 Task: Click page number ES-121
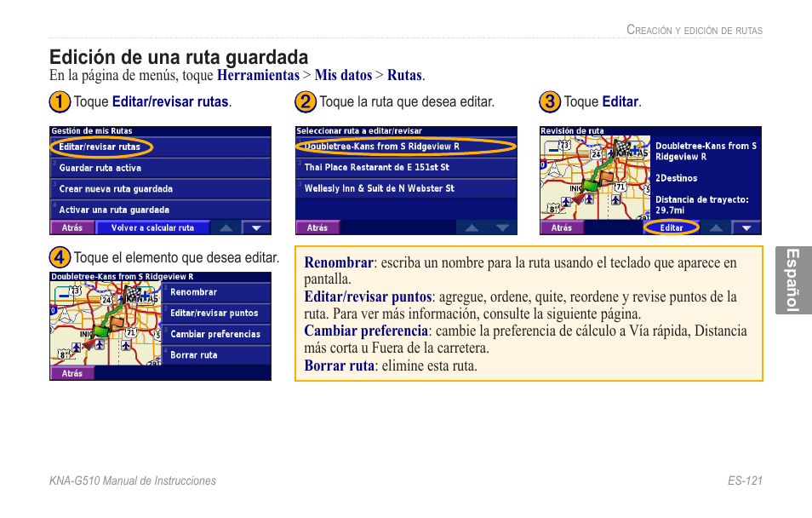pyautogui.click(x=745, y=481)
